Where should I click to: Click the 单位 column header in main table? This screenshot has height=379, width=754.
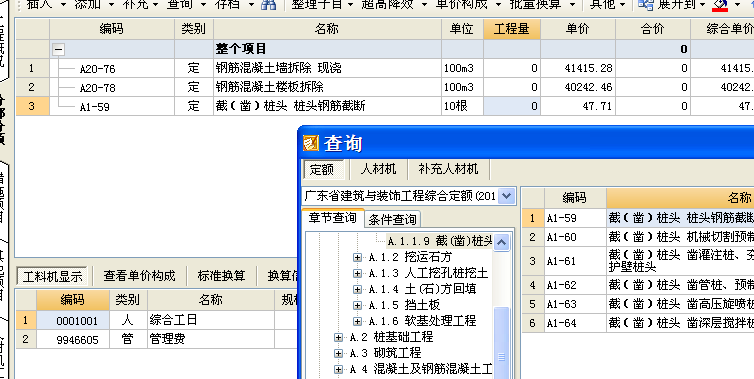coord(462,29)
